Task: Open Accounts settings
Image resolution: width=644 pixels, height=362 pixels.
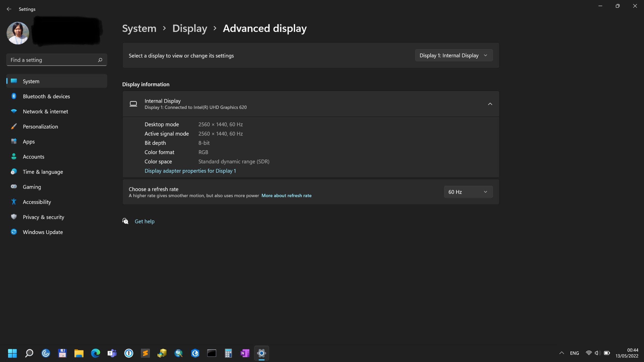Action: [57, 156]
